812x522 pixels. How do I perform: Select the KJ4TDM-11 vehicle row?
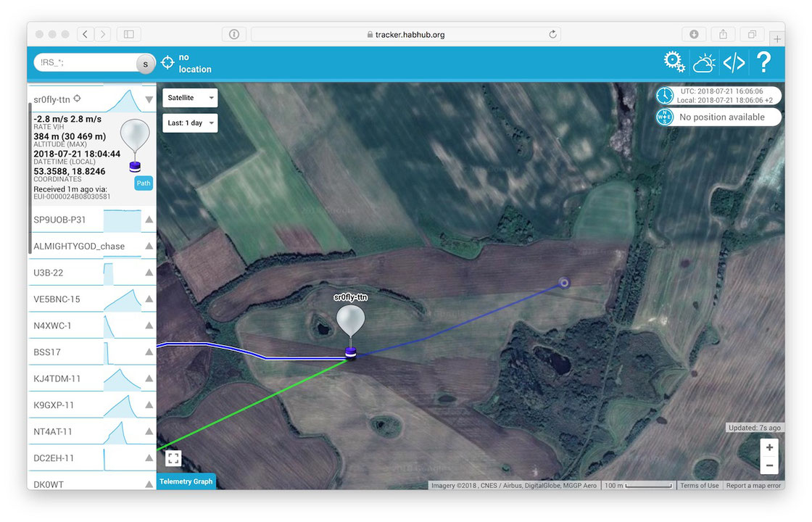pyautogui.click(x=92, y=378)
